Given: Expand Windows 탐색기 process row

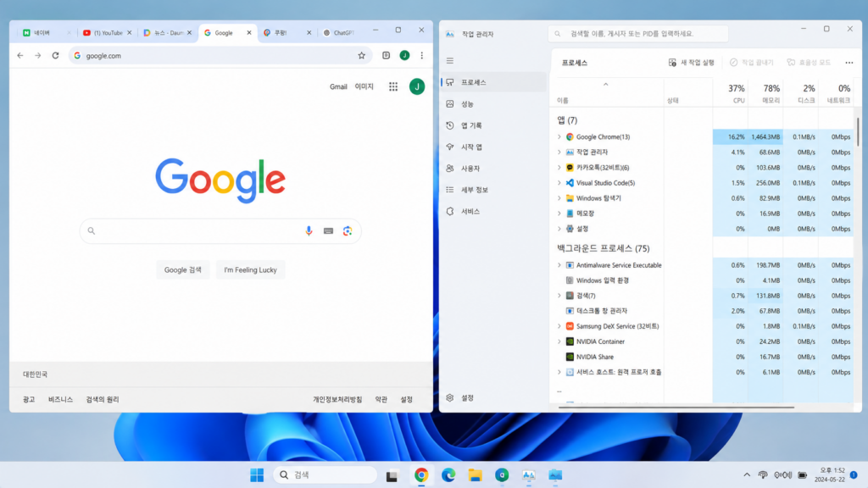Looking at the screenshot, I should (x=559, y=198).
